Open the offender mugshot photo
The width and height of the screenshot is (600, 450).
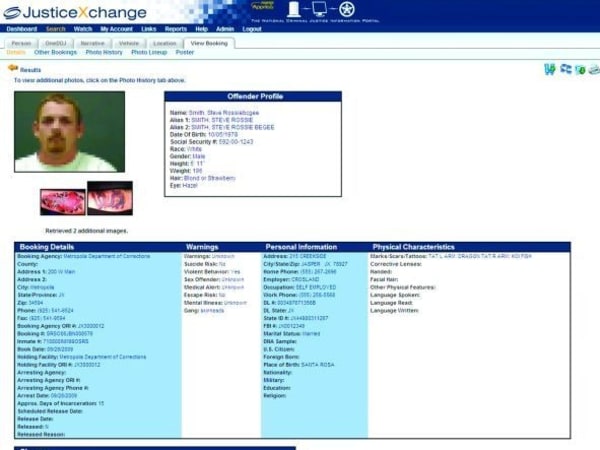(x=70, y=132)
